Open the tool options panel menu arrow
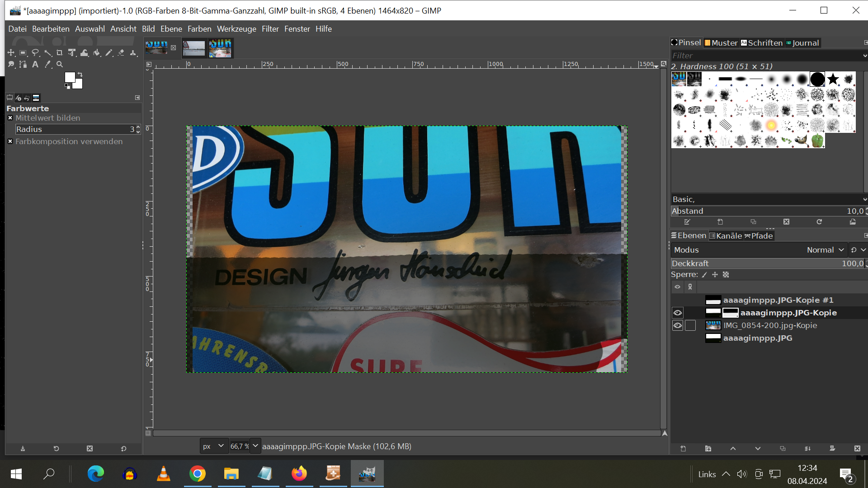The height and width of the screenshot is (488, 868). tap(137, 98)
